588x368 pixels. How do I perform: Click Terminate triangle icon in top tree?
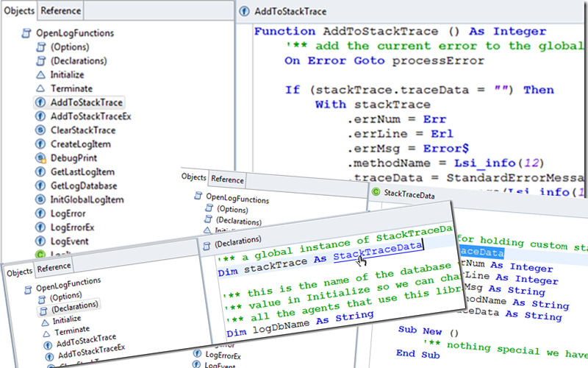coord(40,88)
